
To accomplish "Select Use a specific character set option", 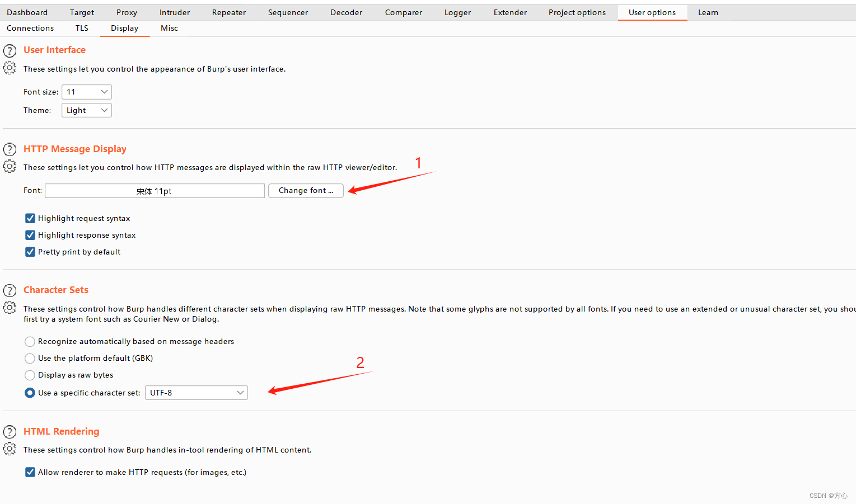I will pos(30,393).
